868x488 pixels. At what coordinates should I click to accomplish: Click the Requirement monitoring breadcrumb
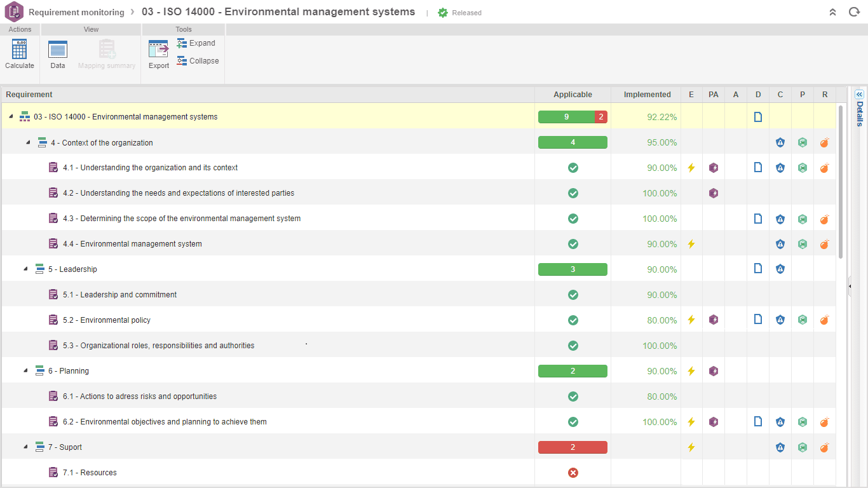(76, 12)
